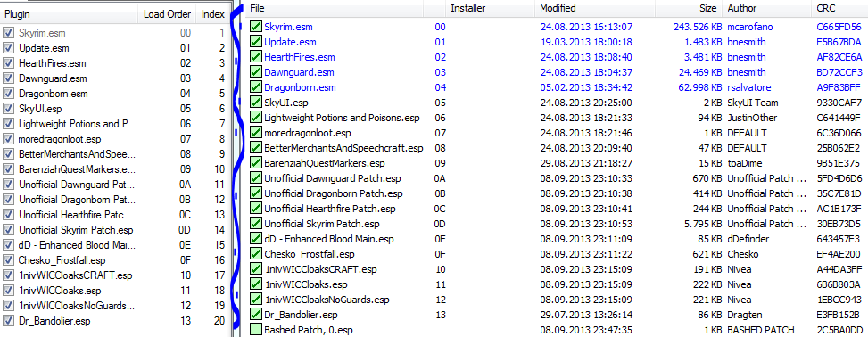
Task: Click the Dragten author cell
Action: pos(744,315)
